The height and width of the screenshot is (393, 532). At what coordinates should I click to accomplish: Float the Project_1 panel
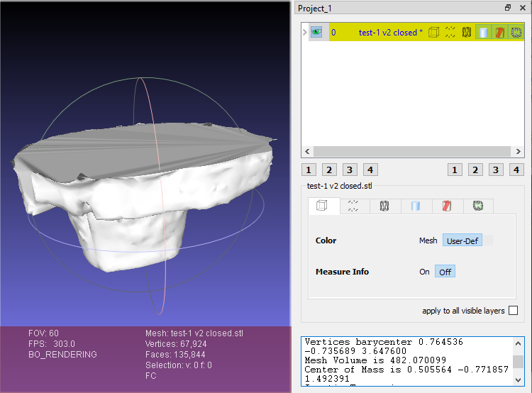click(508, 8)
